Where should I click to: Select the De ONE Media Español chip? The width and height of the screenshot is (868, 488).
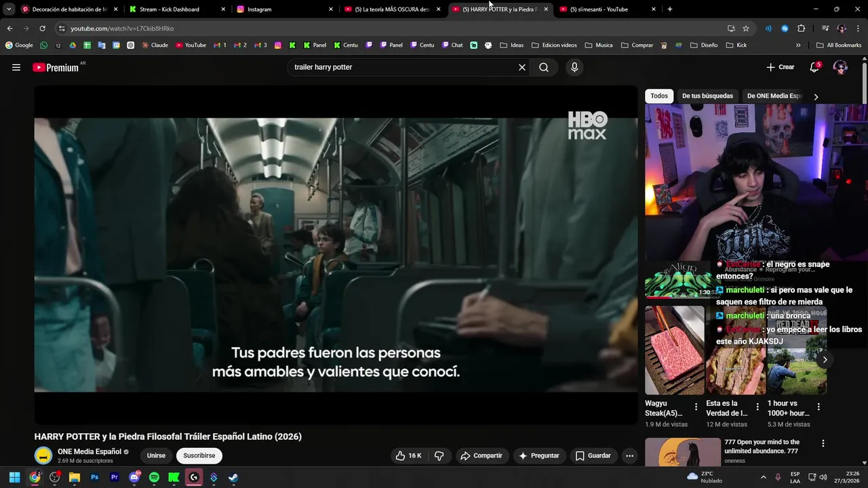tap(774, 96)
